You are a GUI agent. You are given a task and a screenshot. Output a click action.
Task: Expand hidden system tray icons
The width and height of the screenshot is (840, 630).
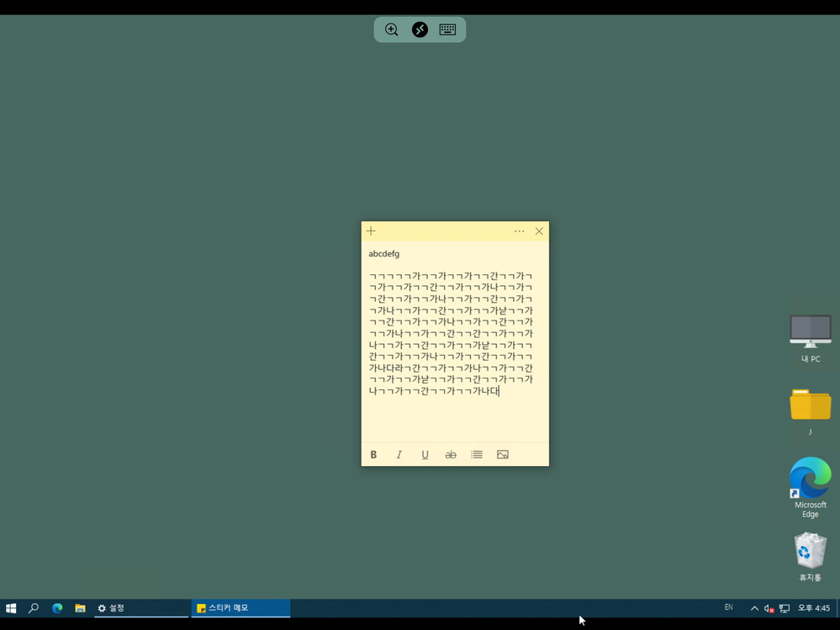(x=754, y=608)
